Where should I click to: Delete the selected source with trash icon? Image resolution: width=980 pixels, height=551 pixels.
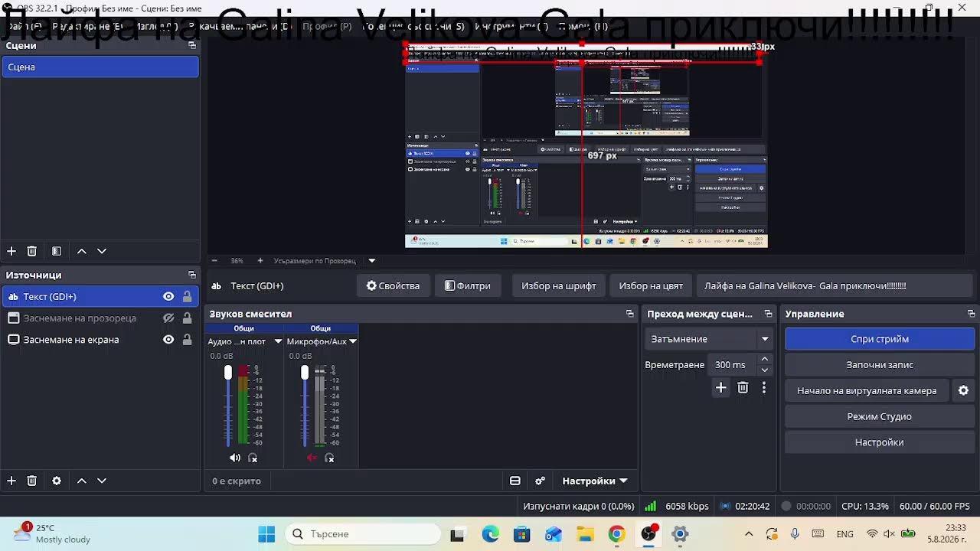pyautogui.click(x=32, y=481)
